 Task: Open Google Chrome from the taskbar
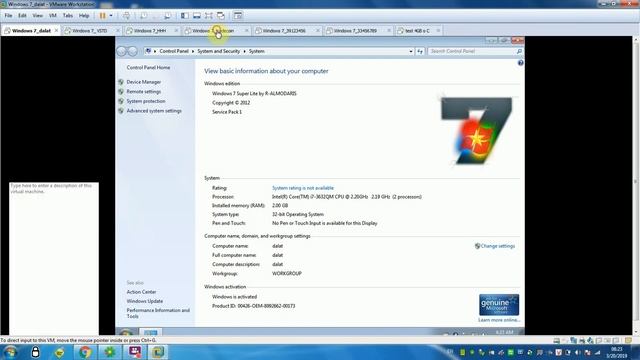tap(85, 352)
